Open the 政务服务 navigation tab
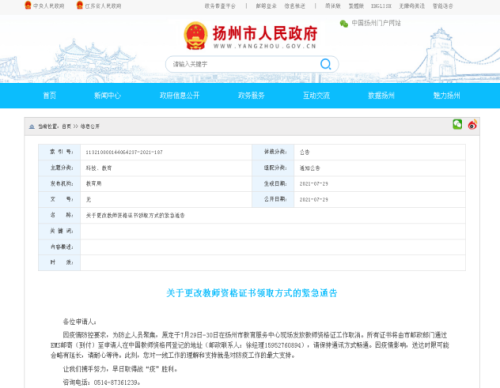This screenshot has height=388, width=500. (251, 96)
